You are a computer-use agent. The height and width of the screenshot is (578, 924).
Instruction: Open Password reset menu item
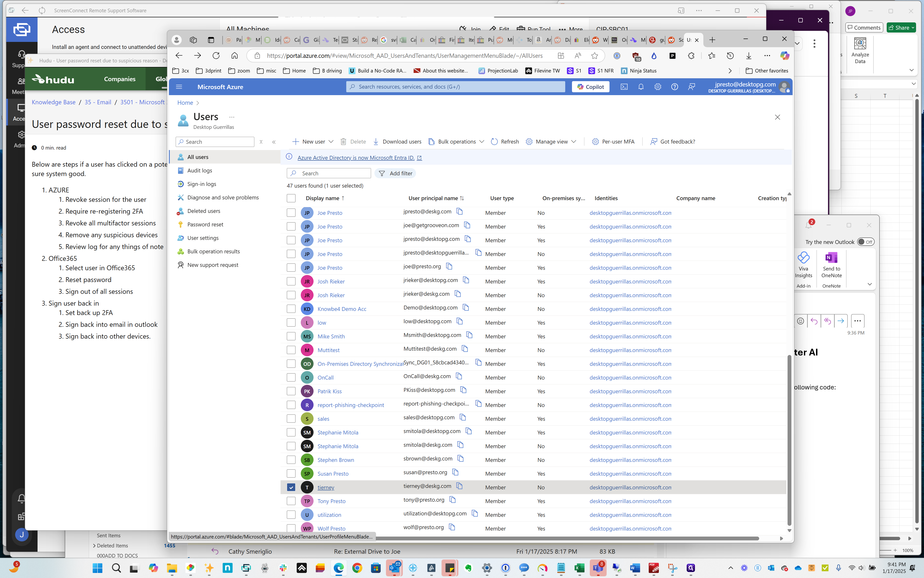pyautogui.click(x=205, y=224)
